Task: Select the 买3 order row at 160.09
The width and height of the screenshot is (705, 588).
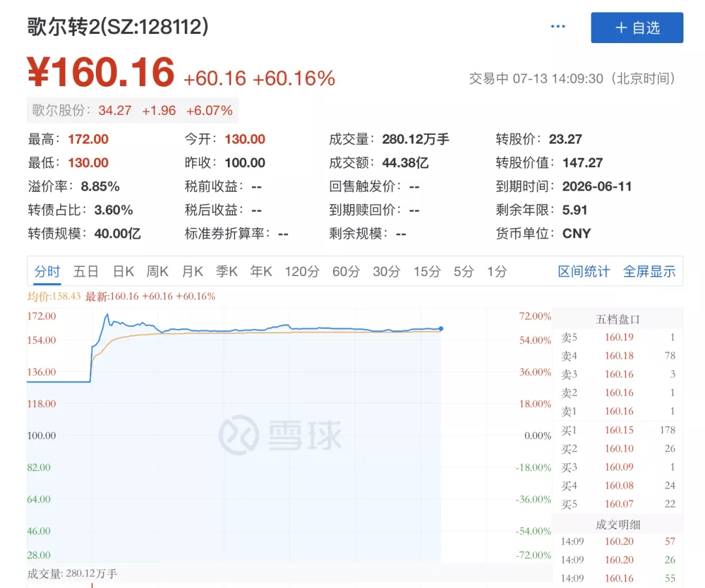Action: pyautogui.click(x=618, y=467)
